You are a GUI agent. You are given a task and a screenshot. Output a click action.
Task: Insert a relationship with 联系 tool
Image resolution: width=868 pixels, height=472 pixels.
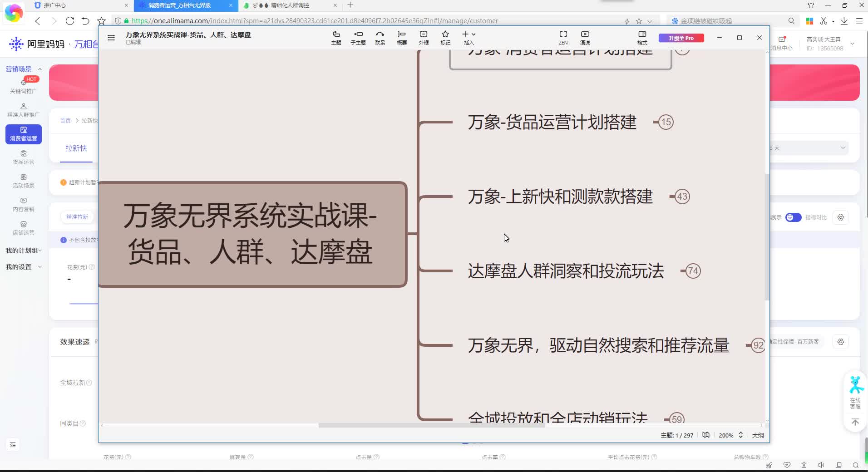[x=380, y=38]
